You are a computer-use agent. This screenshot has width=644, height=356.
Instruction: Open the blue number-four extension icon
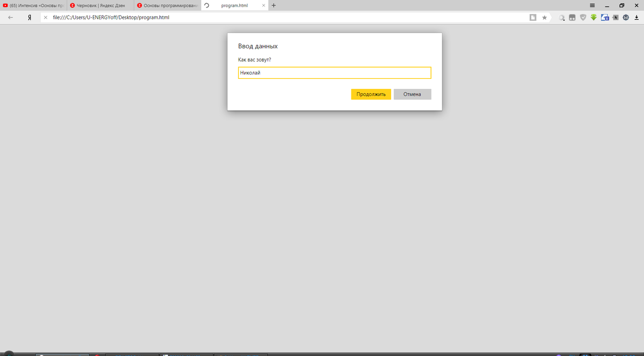coord(605,18)
